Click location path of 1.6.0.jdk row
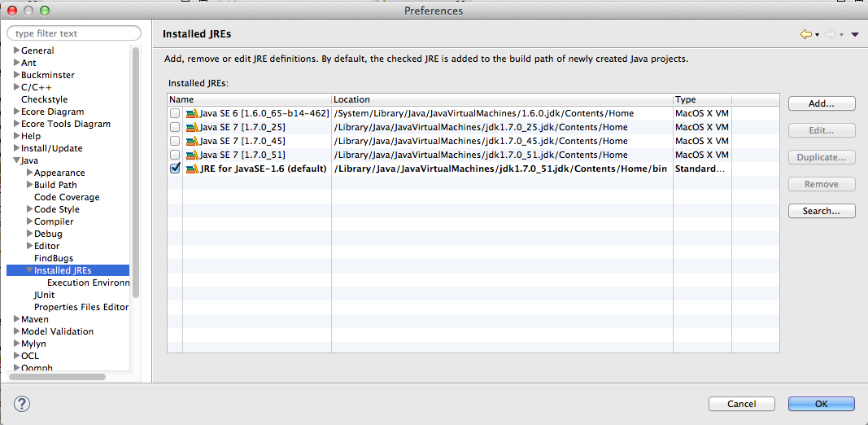The width and height of the screenshot is (868, 425). (484, 114)
